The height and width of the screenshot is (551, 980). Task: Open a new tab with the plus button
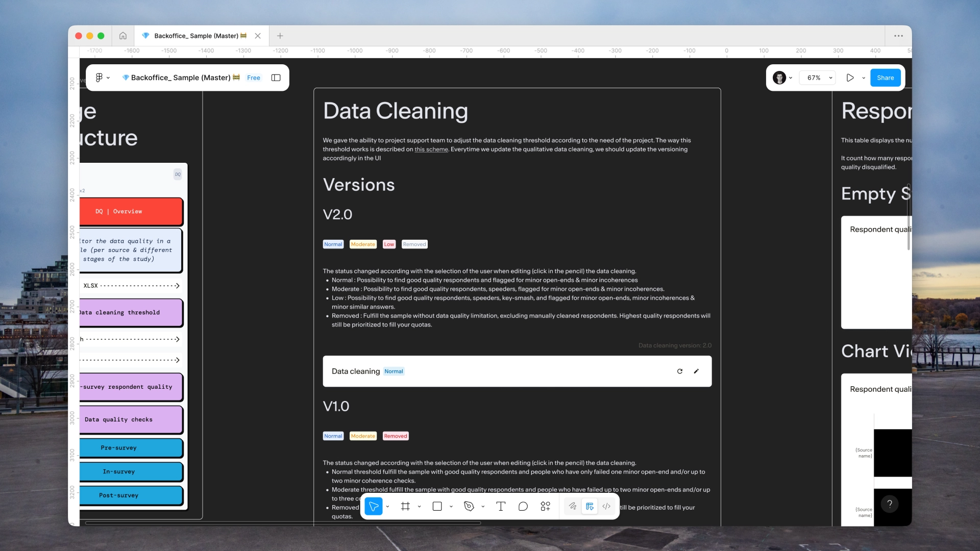(279, 36)
